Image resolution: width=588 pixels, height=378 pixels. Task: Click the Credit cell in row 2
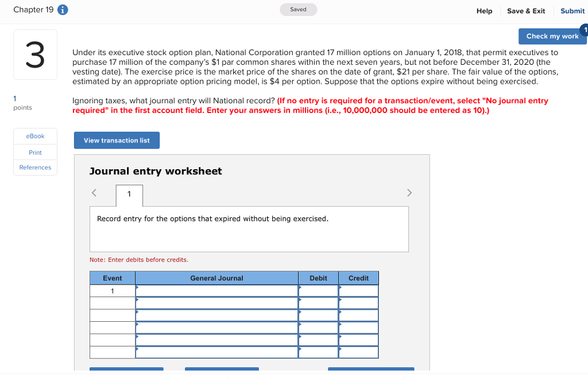358,303
